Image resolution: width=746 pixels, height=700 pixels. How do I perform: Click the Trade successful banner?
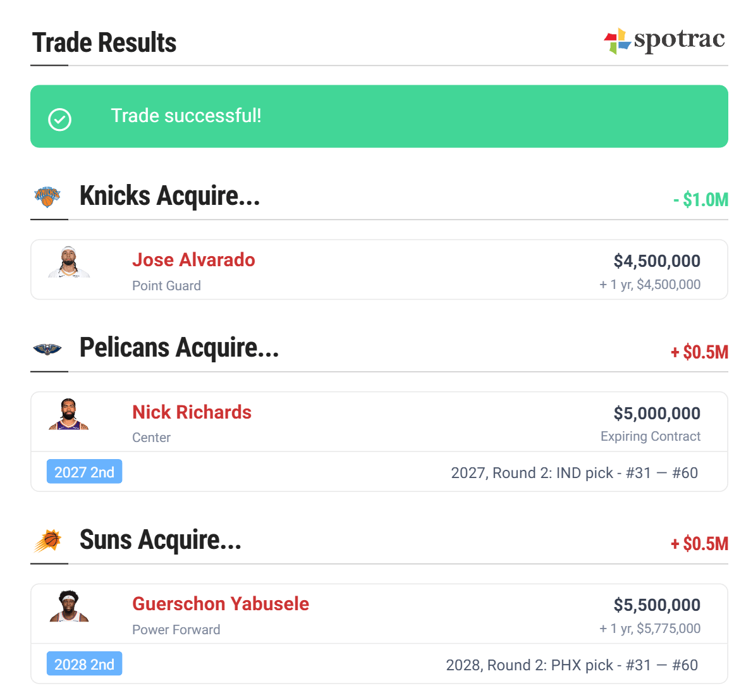379,116
